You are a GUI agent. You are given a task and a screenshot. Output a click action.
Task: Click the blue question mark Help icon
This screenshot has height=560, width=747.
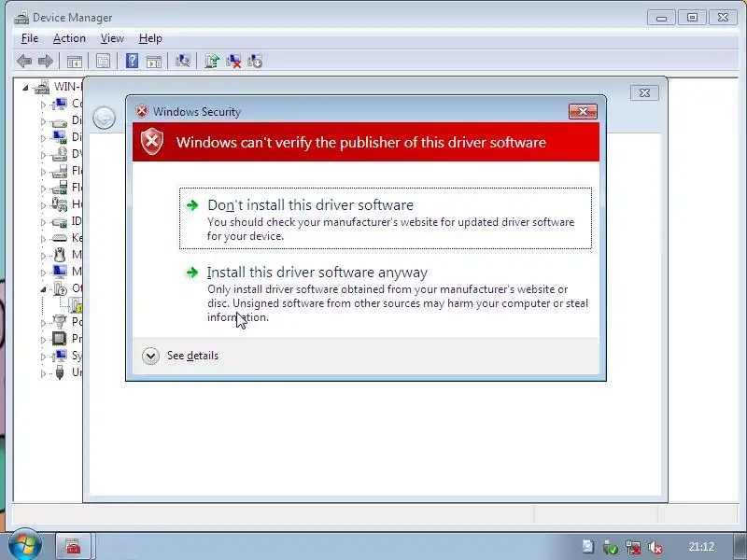(x=132, y=61)
